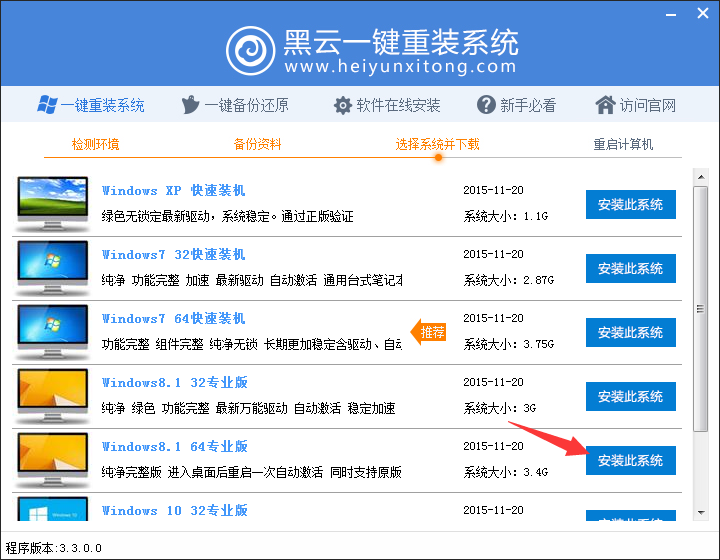Select the Windows8.1 32 monitor thumbnail
The image size is (720, 560).
click(52, 396)
